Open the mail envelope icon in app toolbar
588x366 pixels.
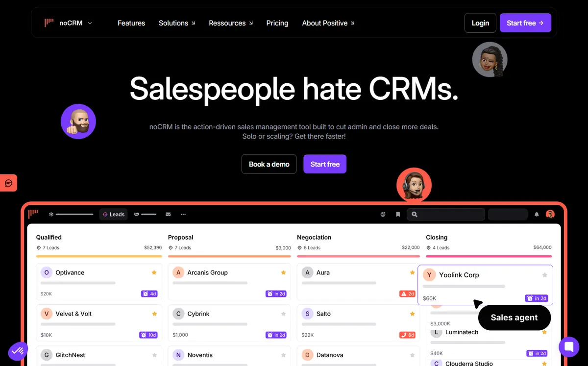click(168, 214)
